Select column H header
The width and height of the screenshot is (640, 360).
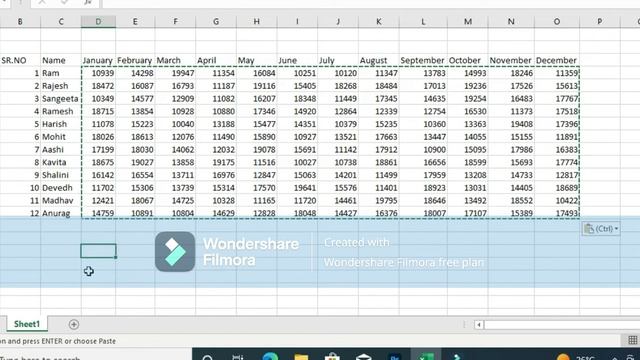[256, 22]
